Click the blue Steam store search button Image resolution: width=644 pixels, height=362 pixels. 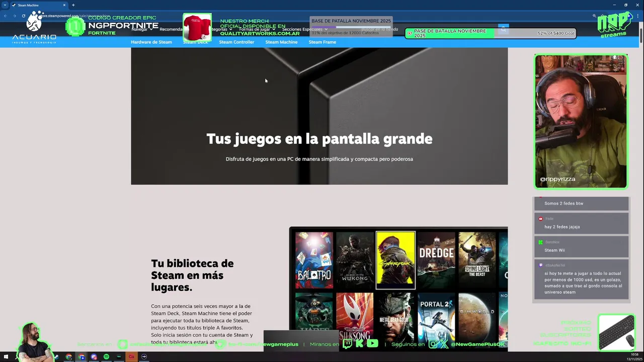pos(503,30)
